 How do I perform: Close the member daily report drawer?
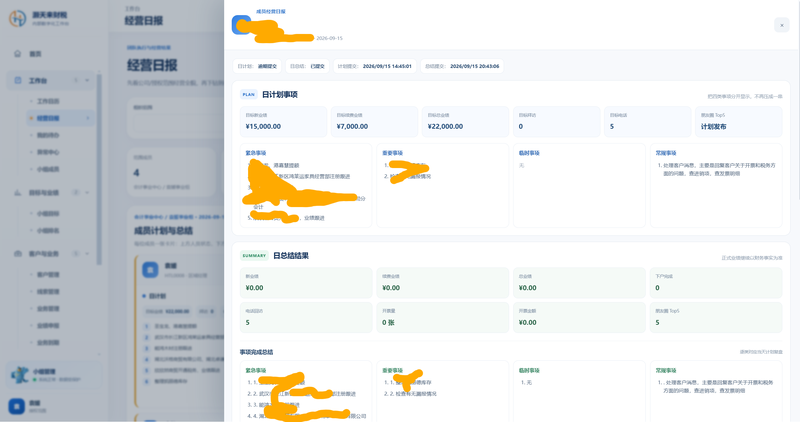(x=782, y=25)
